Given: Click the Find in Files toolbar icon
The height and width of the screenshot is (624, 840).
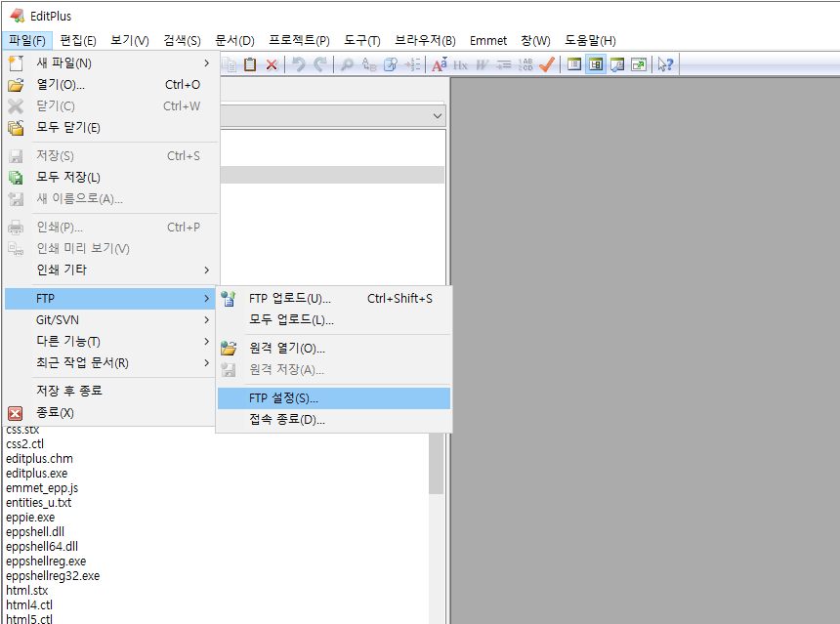Looking at the screenshot, I should [391, 64].
